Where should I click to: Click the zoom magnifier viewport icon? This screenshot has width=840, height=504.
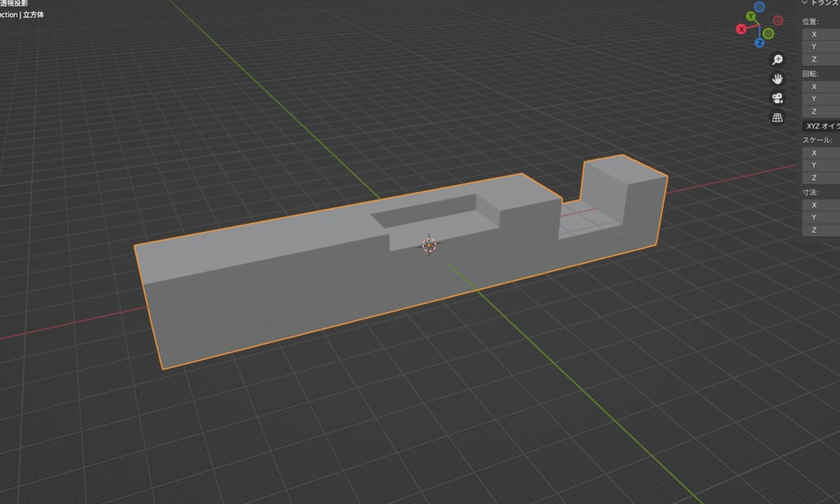[x=778, y=59]
